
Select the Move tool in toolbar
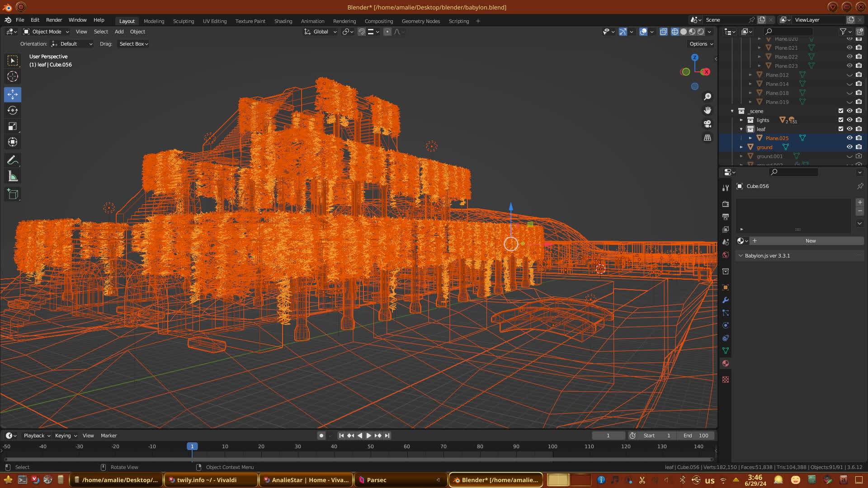click(13, 94)
